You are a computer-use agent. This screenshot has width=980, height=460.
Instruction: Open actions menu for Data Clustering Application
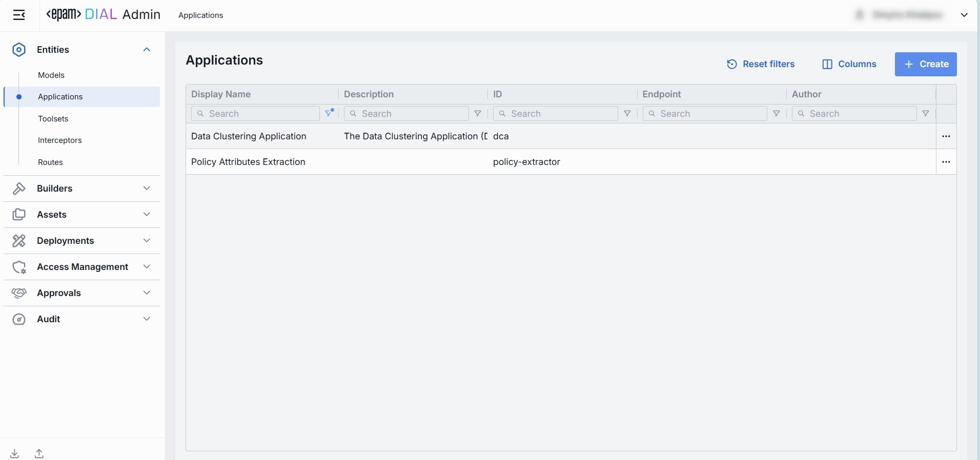coord(946,136)
